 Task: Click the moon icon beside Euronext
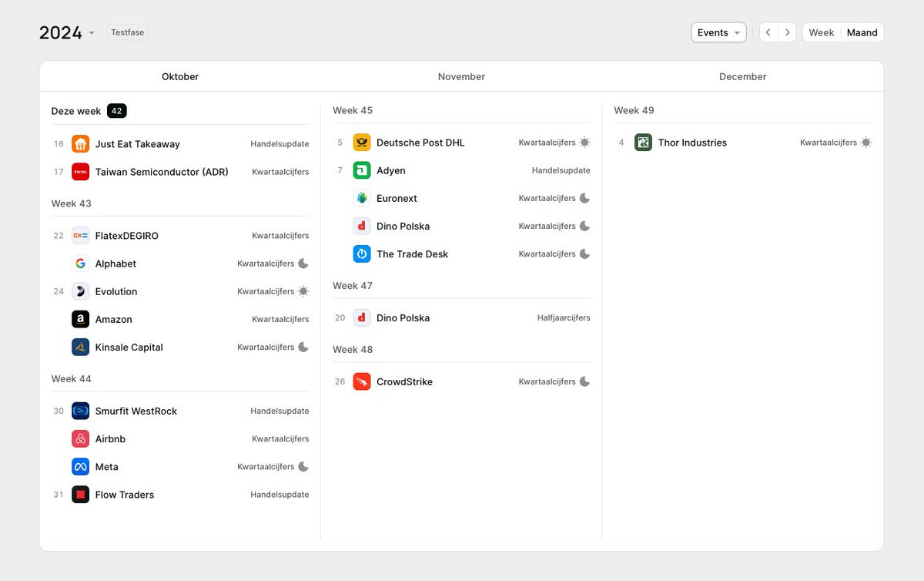point(584,198)
